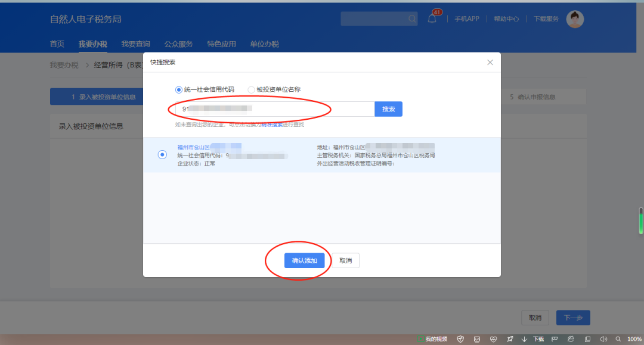Go to the 公众服务 navigation tab
The width and height of the screenshot is (644, 345).
[x=178, y=44]
